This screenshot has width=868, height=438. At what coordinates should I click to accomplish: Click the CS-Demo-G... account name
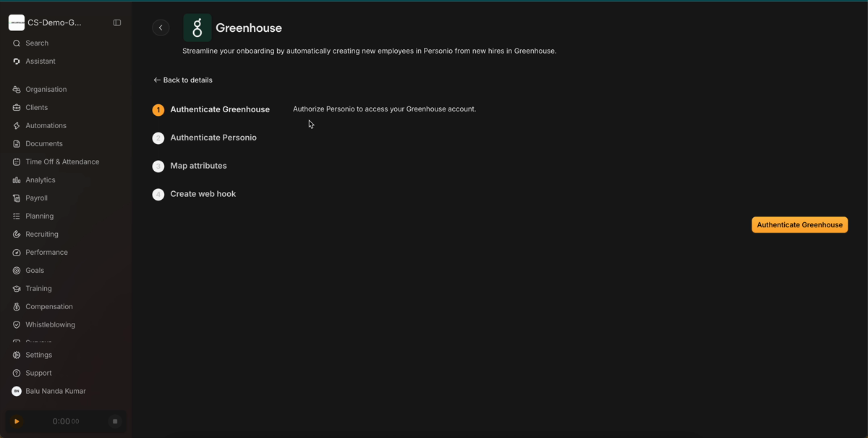click(54, 22)
